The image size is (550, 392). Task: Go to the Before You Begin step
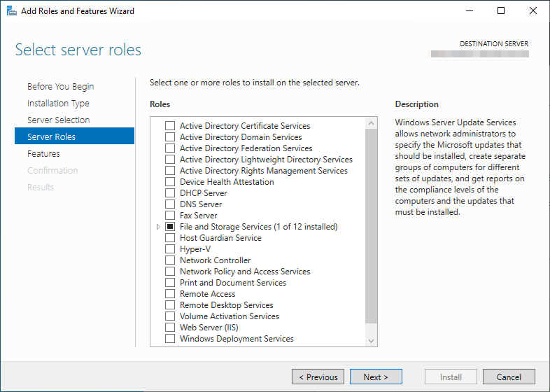tap(60, 87)
